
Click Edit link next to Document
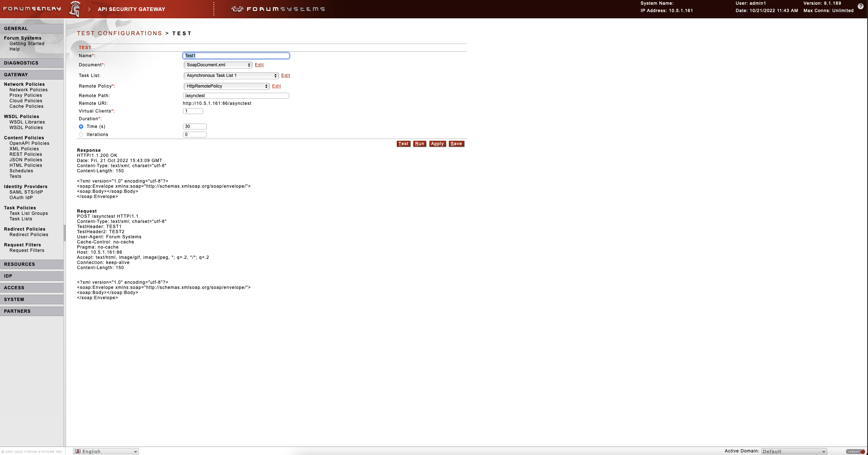point(259,65)
